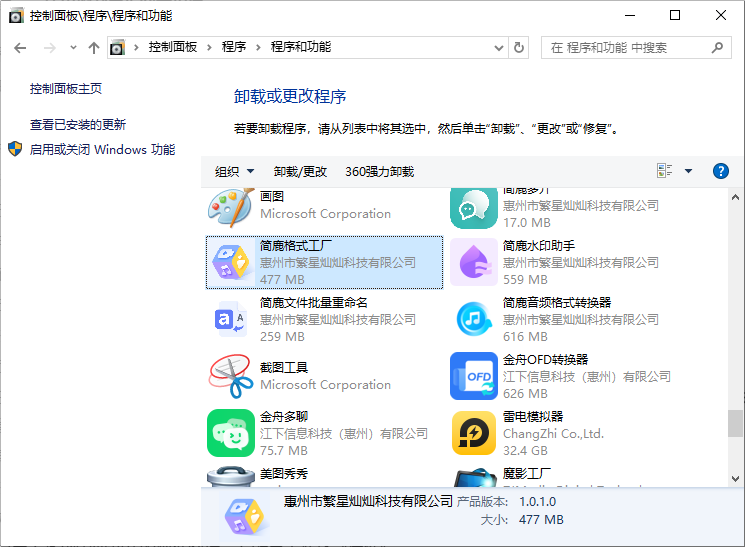Expand the chevron after 程序 breadcrumb
The width and height of the screenshot is (745, 547).
pyautogui.click(x=258, y=48)
